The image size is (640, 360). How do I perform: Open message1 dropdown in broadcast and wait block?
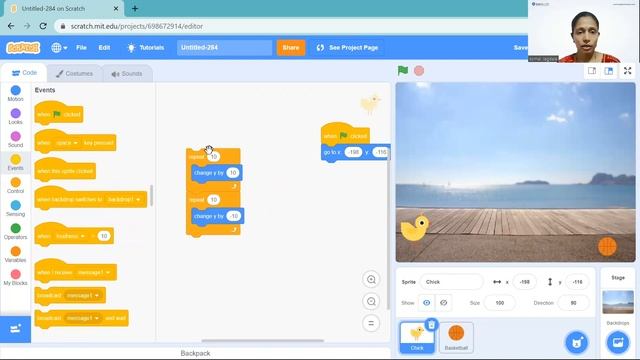click(x=82, y=318)
